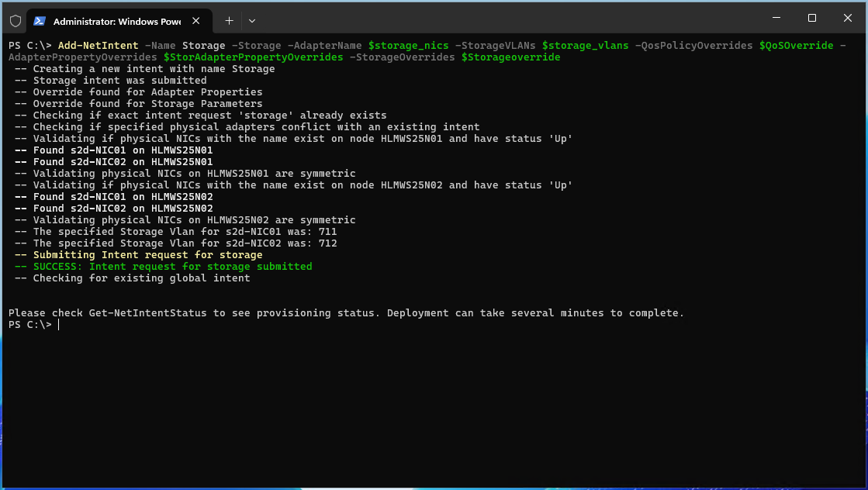868x490 pixels.
Task: Click the Storage Vlan 711 output line
Action: point(185,232)
